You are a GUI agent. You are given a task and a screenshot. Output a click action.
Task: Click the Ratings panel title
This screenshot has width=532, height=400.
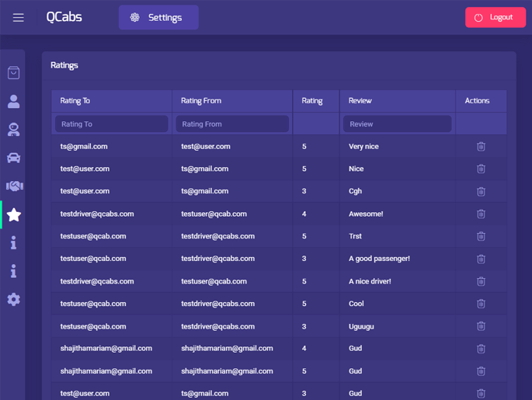coord(64,65)
